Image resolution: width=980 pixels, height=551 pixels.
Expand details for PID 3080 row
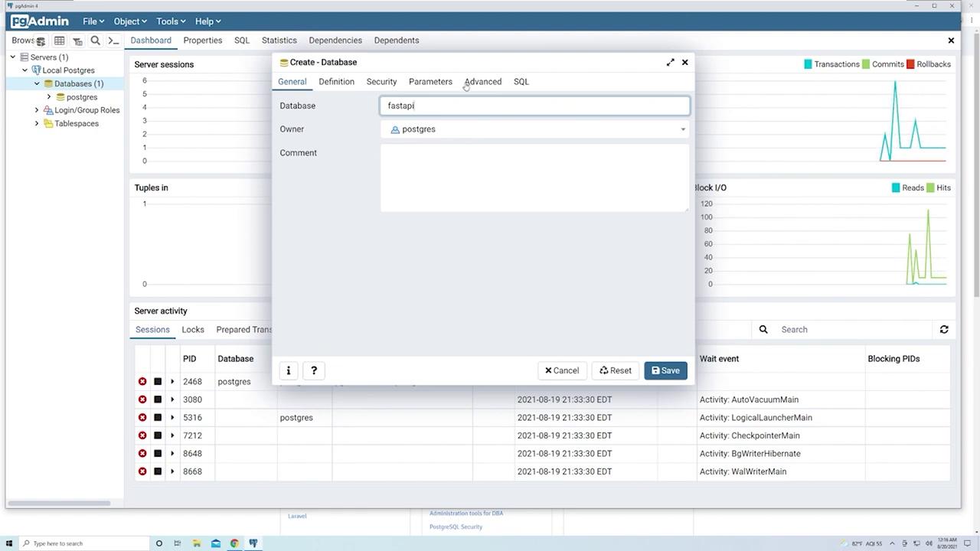pos(172,399)
